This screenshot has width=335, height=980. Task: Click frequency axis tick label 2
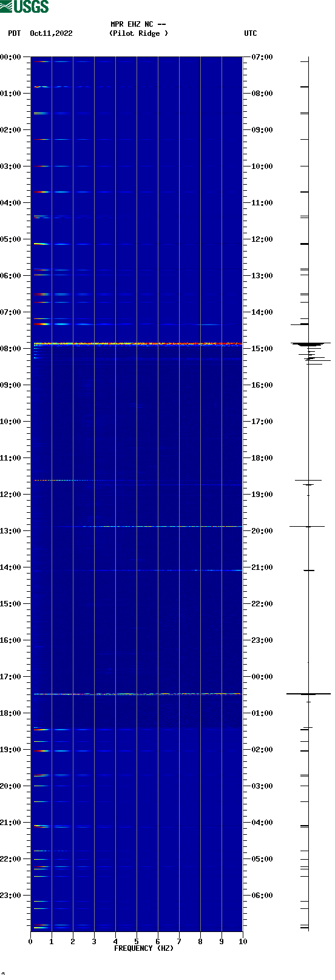[73, 942]
